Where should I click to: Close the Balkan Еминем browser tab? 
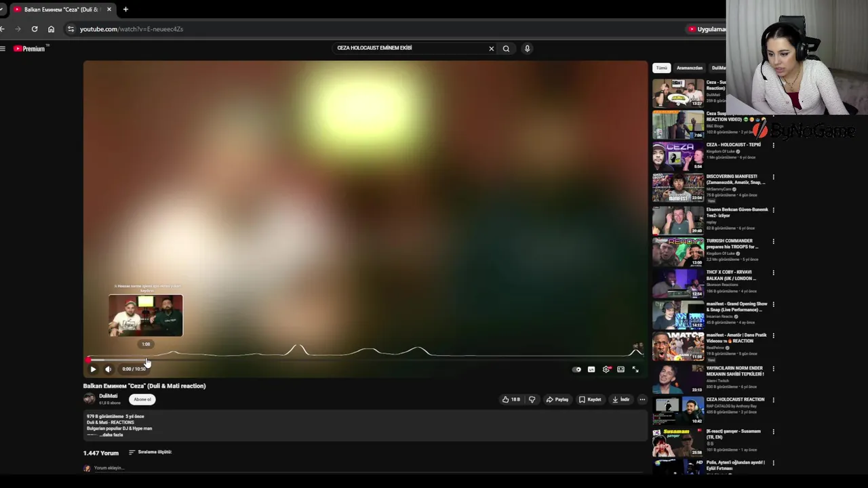click(108, 9)
